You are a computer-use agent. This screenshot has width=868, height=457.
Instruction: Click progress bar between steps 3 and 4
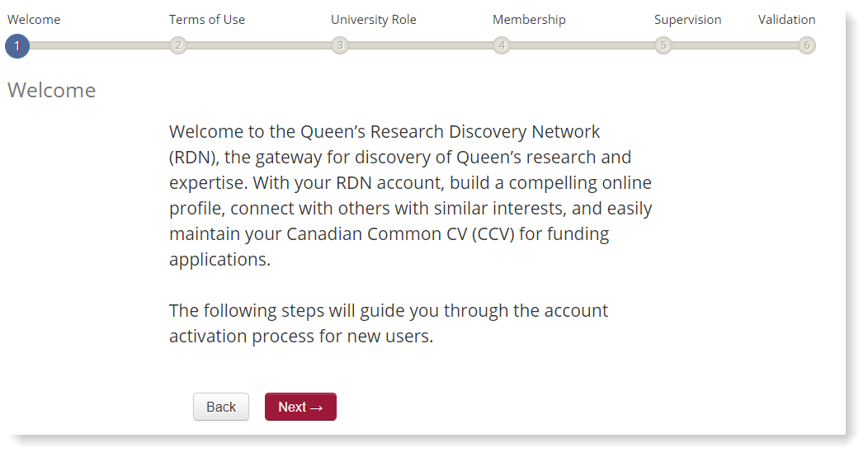(x=421, y=45)
